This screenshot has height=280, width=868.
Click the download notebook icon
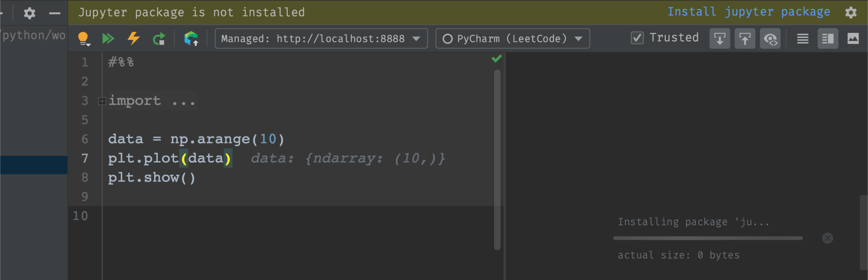719,38
